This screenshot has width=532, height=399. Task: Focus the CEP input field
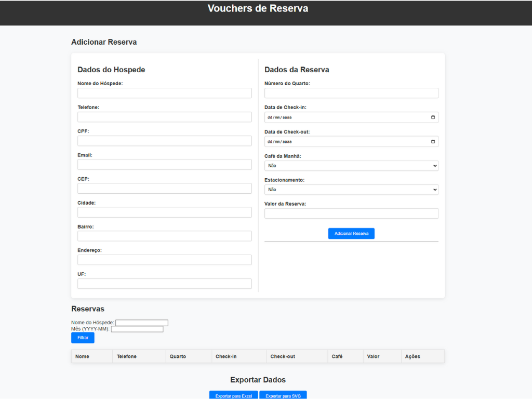pos(165,188)
